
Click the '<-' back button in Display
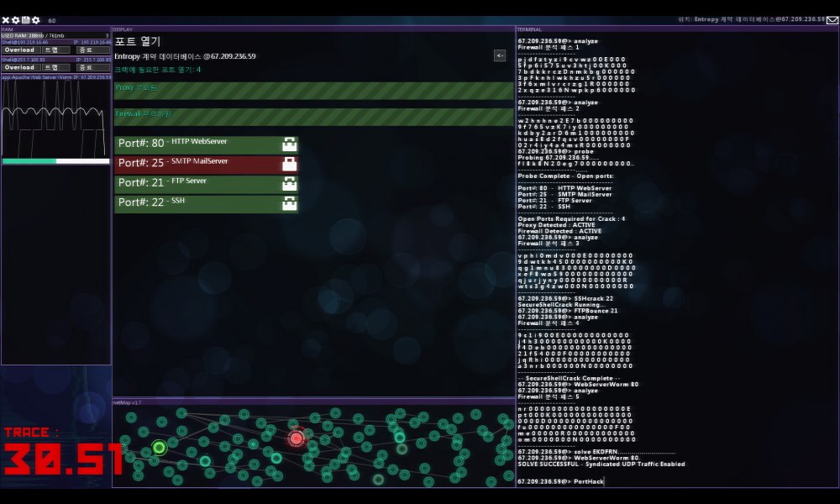[499, 55]
